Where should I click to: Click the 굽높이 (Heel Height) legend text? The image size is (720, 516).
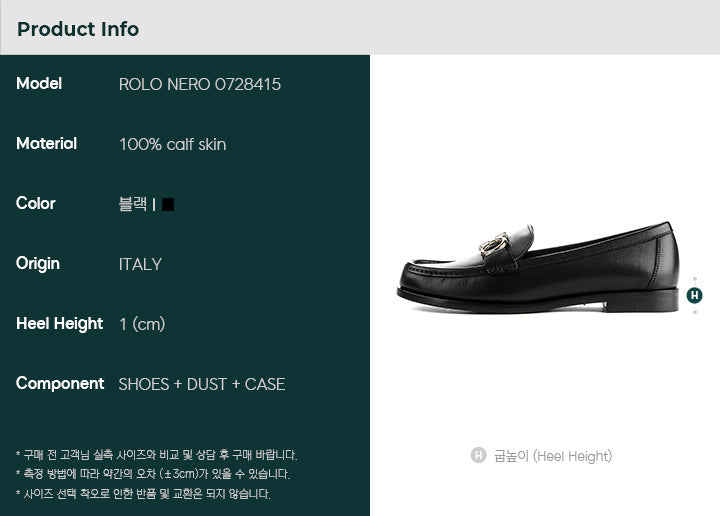pos(553,456)
